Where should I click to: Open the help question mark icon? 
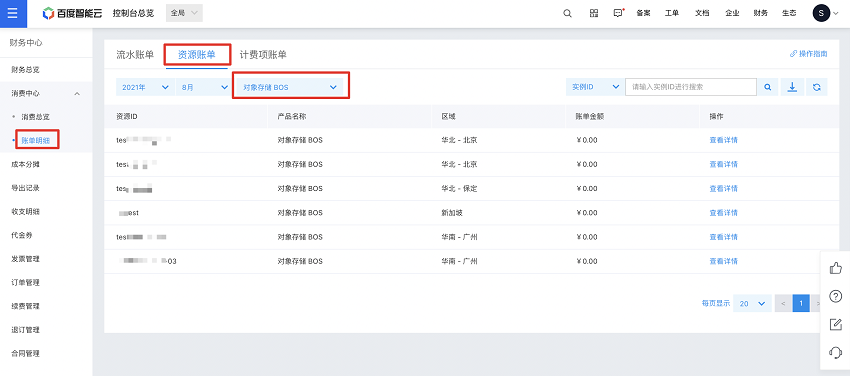click(835, 296)
